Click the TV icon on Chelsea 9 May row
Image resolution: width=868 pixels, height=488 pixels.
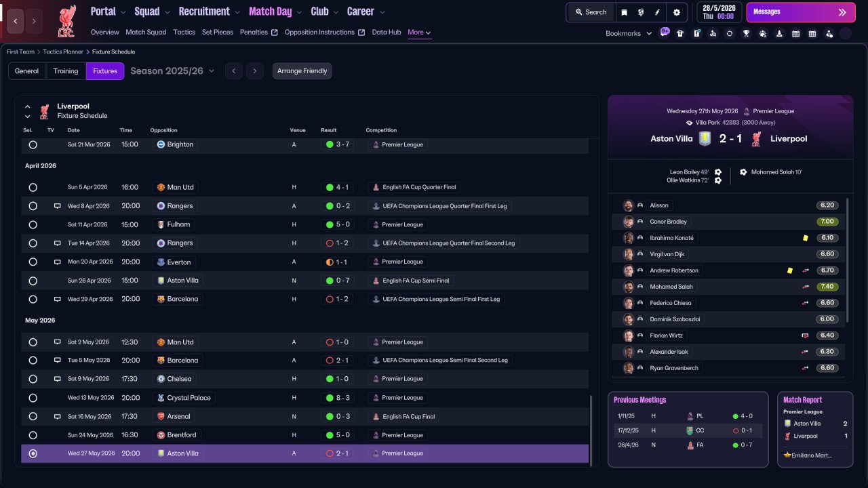click(58, 379)
